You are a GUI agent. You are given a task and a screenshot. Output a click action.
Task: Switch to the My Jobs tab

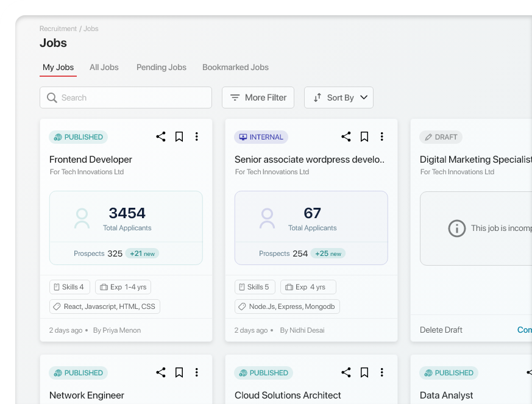point(58,68)
